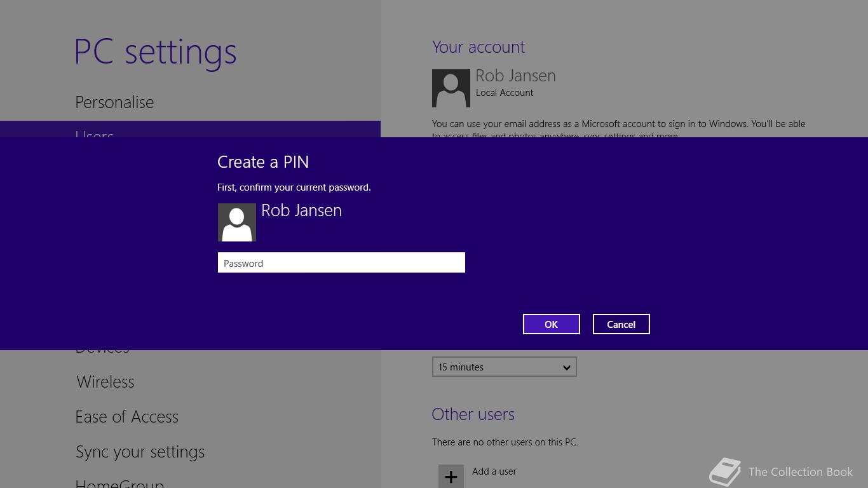Open Sync your settings category
The width and height of the screenshot is (868, 488).
click(x=140, y=452)
